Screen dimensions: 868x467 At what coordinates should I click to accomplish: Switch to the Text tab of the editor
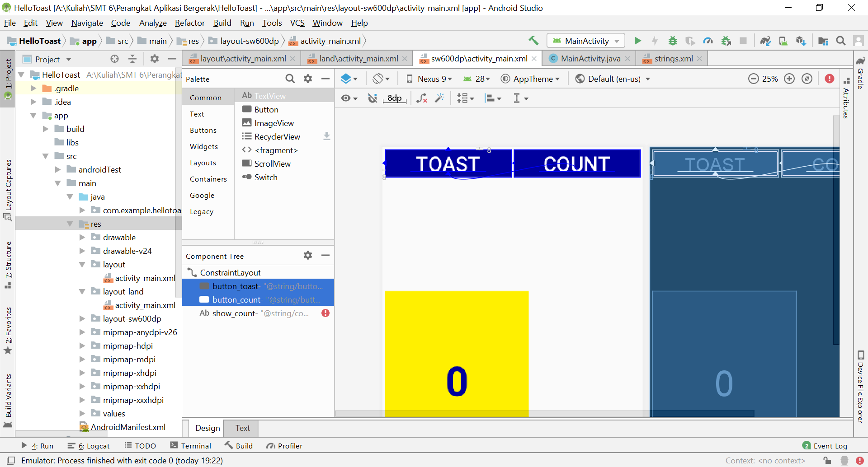[x=242, y=428]
